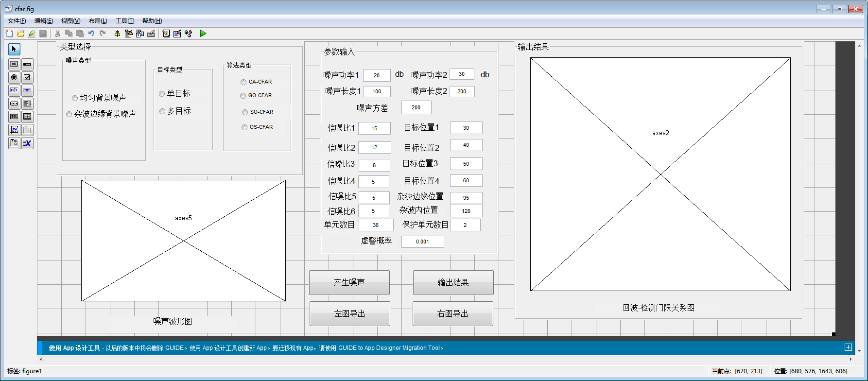Pick the Pop-up Menu component in palette
The image size is (868, 381).
click(14, 104)
